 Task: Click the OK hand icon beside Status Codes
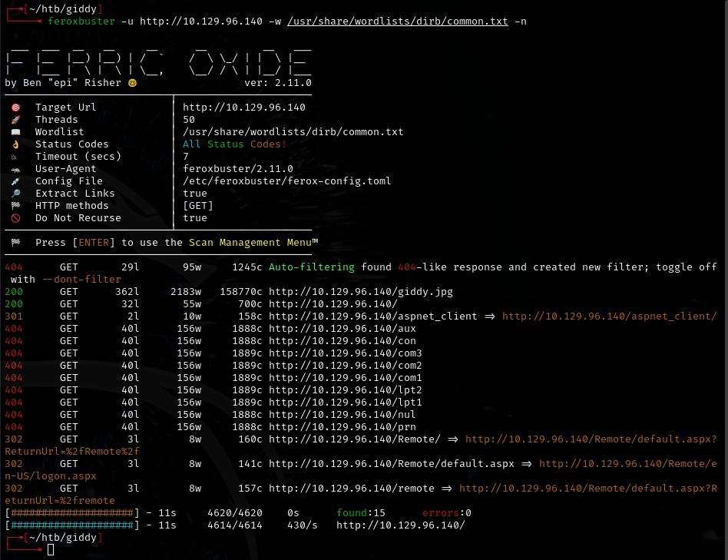(x=15, y=144)
